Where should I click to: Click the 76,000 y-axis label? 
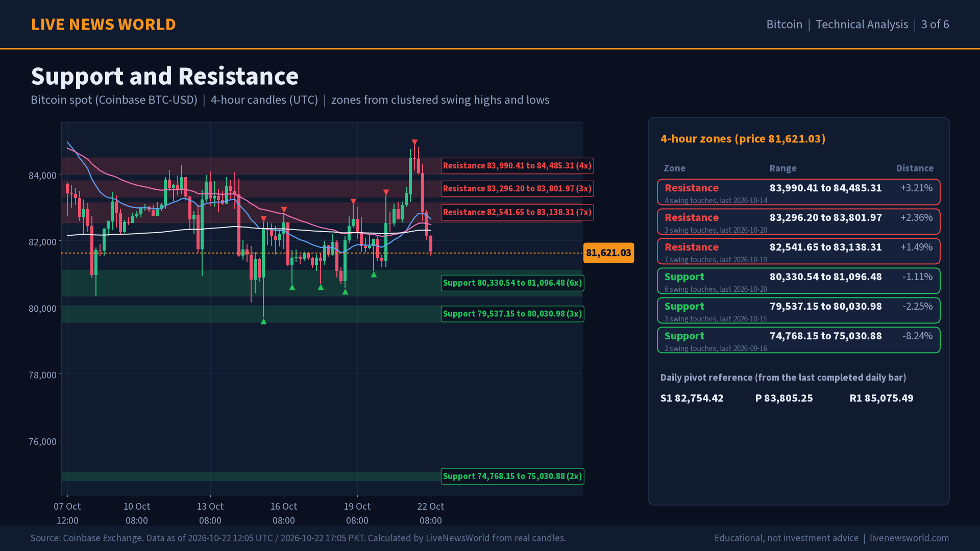click(x=42, y=442)
